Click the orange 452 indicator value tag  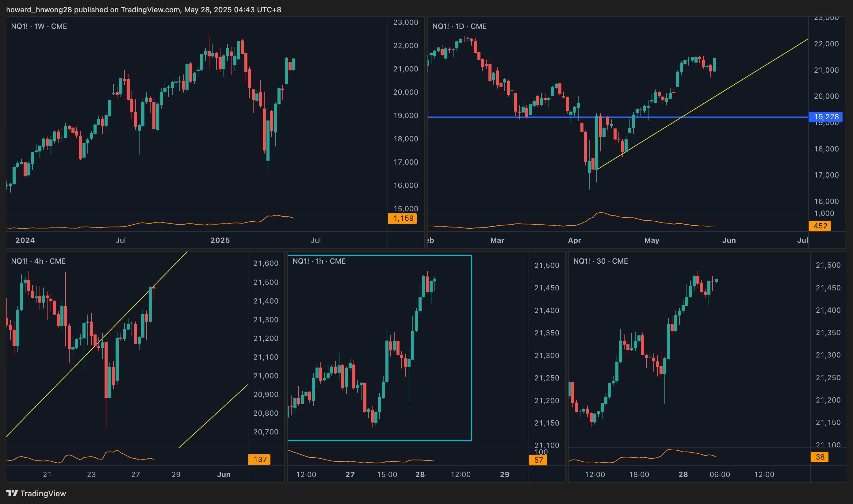(x=820, y=226)
